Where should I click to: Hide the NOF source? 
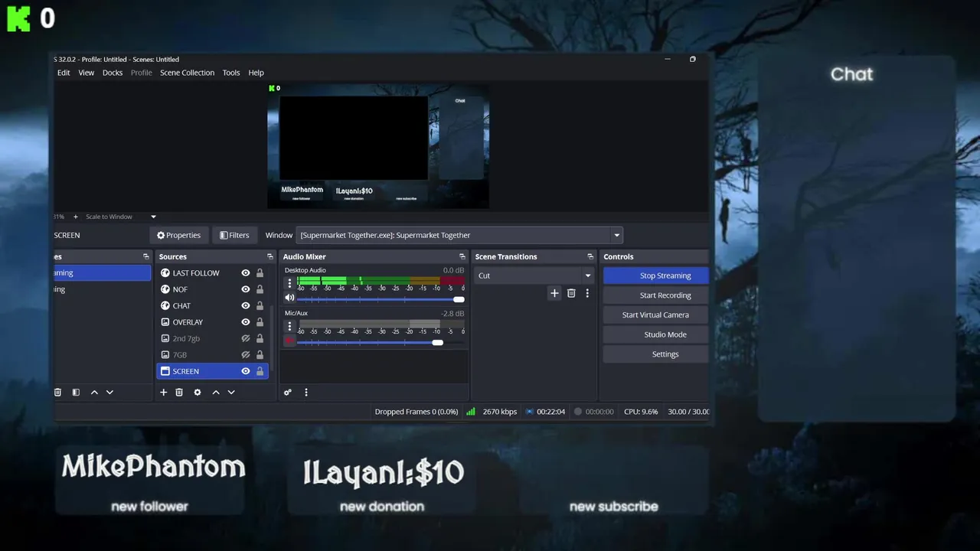(x=246, y=289)
